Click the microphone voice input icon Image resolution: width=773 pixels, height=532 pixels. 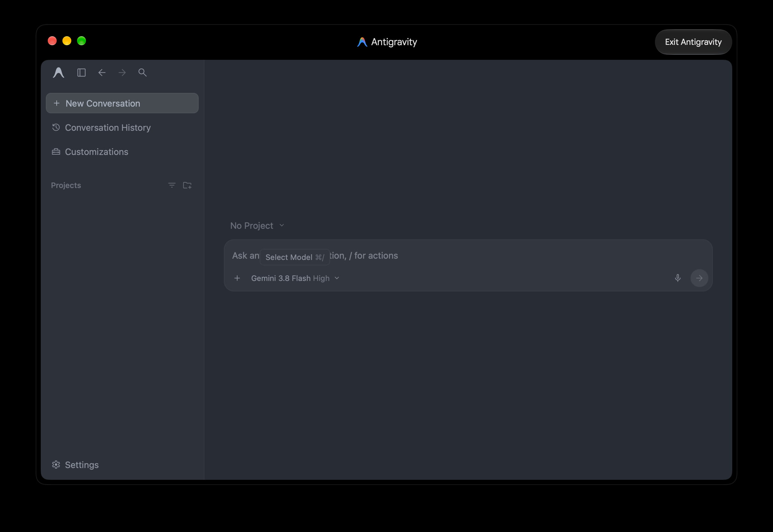[677, 278]
